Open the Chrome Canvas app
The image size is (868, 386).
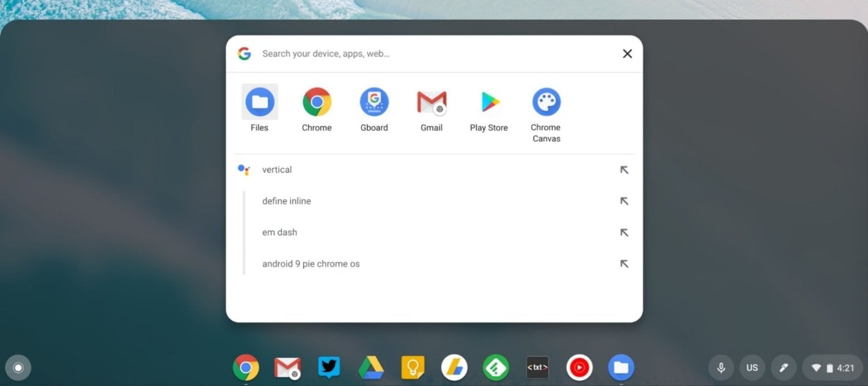(546, 114)
